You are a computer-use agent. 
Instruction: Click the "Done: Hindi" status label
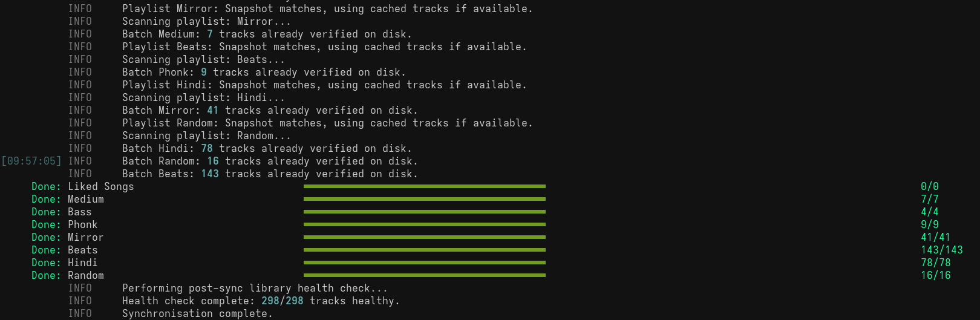64,263
